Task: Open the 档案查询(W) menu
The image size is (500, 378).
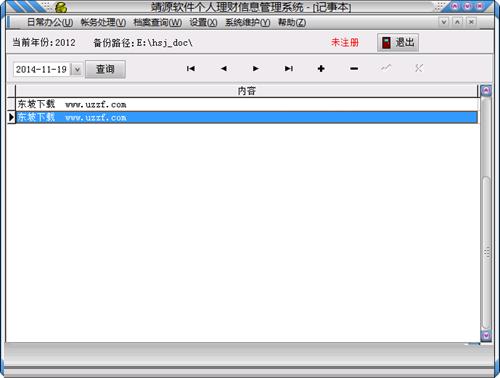Action: coord(158,23)
